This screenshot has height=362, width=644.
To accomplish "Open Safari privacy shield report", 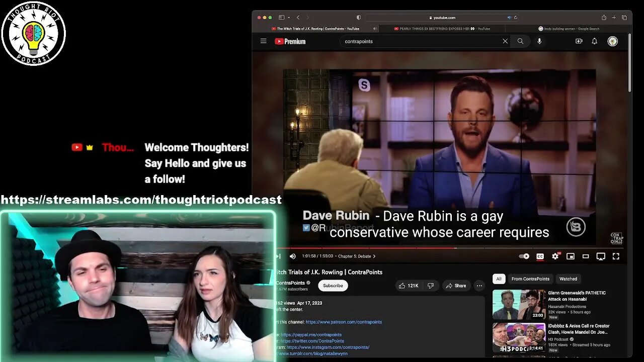I will (358, 18).
